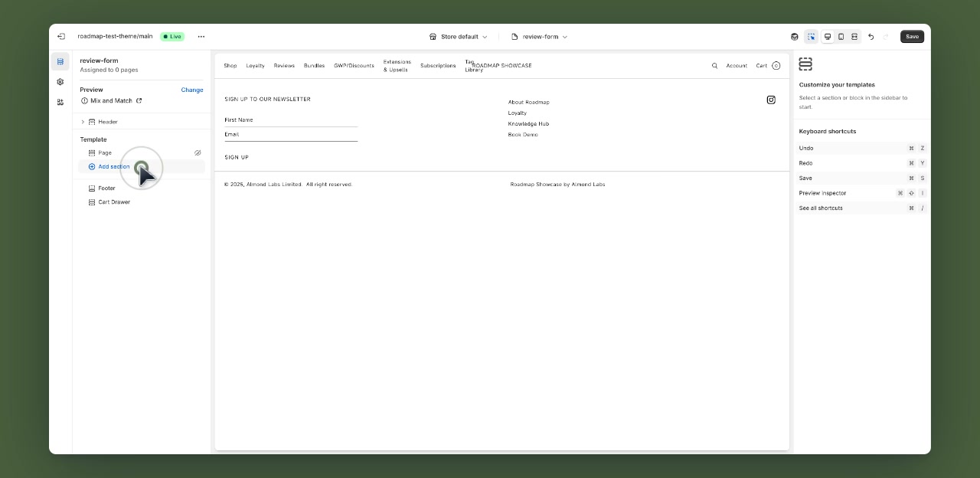The image size is (980, 478).
Task: Open the Store default dropdown
Action: (458, 36)
